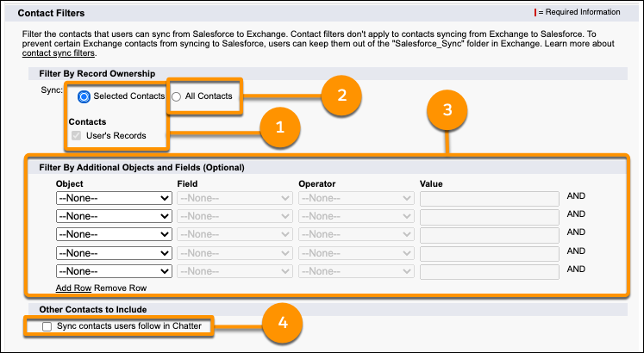Screen dimensions: 644x353
Task: Choose the All Contacts radio option
Action: pyautogui.click(x=177, y=96)
